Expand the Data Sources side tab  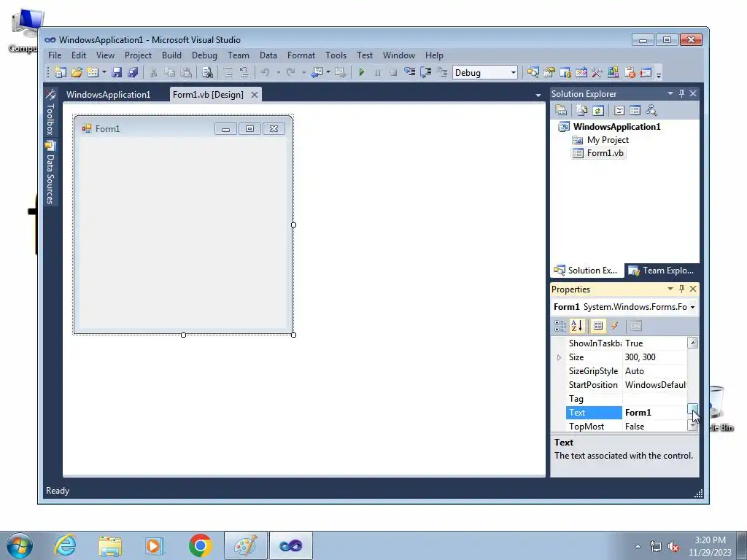click(50, 172)
